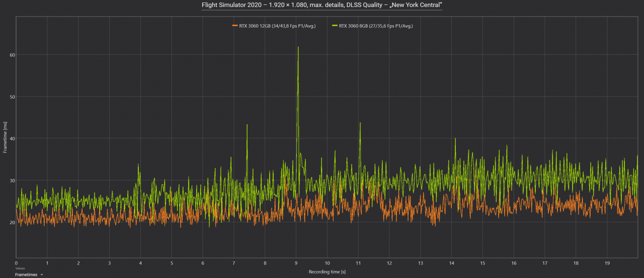Select legend label RTX 3060 12GB (34/43,8 Fps P1/Avg.)
The height and width of the screenshot is (278, 644).
pos(277,26)
